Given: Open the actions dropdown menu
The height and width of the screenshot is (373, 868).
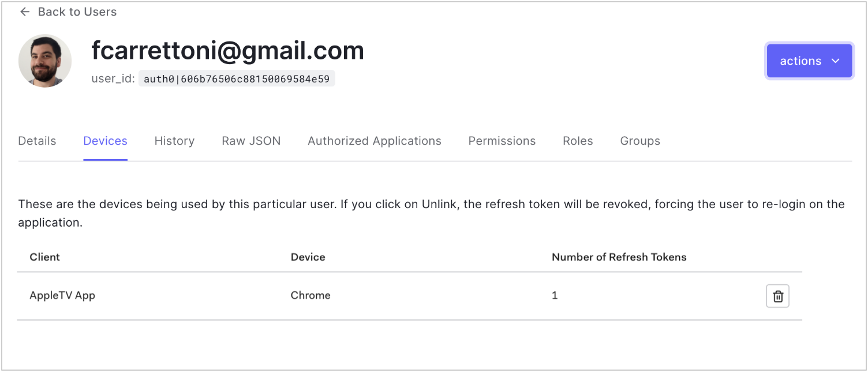Looking at the screenshot, I should (x=809, y=61).
